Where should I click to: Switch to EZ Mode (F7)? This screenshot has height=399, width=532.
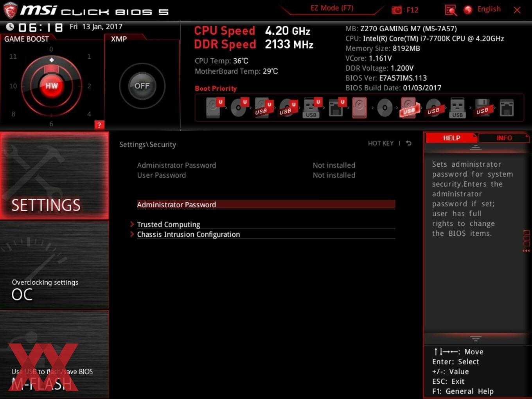coord(332,8)
